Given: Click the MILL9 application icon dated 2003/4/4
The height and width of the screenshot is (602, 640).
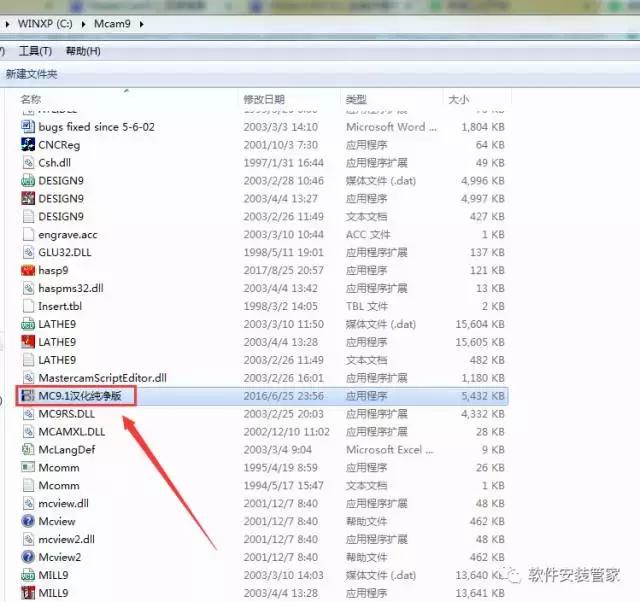Looking at the screenshot, I should (x=28, y=593).
